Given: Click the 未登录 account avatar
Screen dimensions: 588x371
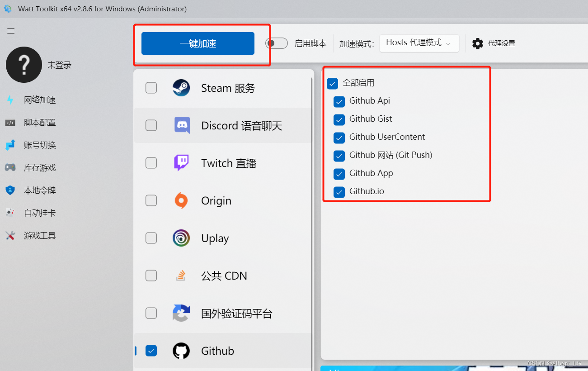Looking at the screenshot, I should (24, 65).
